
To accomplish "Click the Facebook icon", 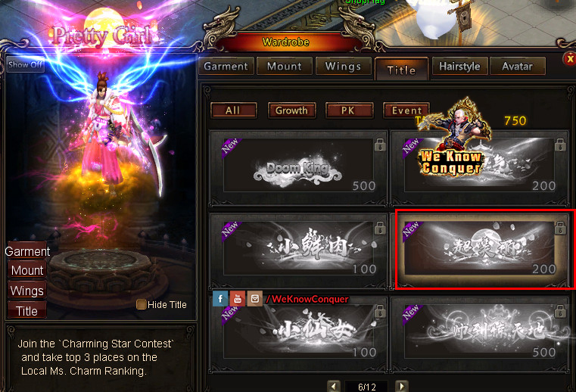I will tap(220, 299).
